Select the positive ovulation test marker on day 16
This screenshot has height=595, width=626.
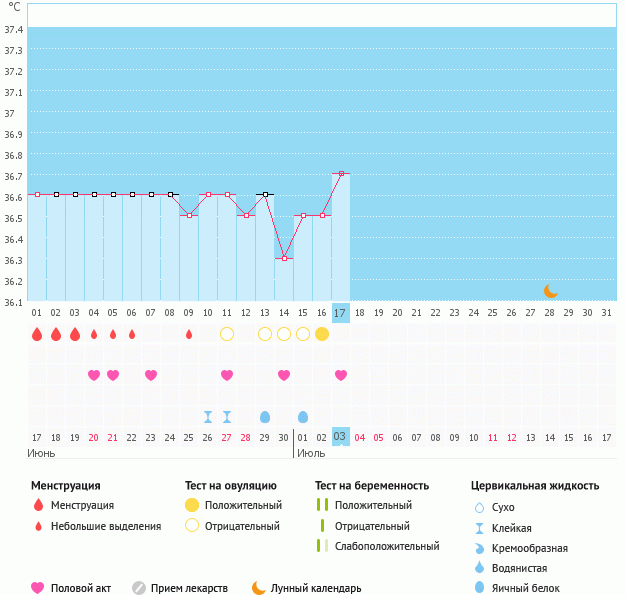click(x=322, y=334)
